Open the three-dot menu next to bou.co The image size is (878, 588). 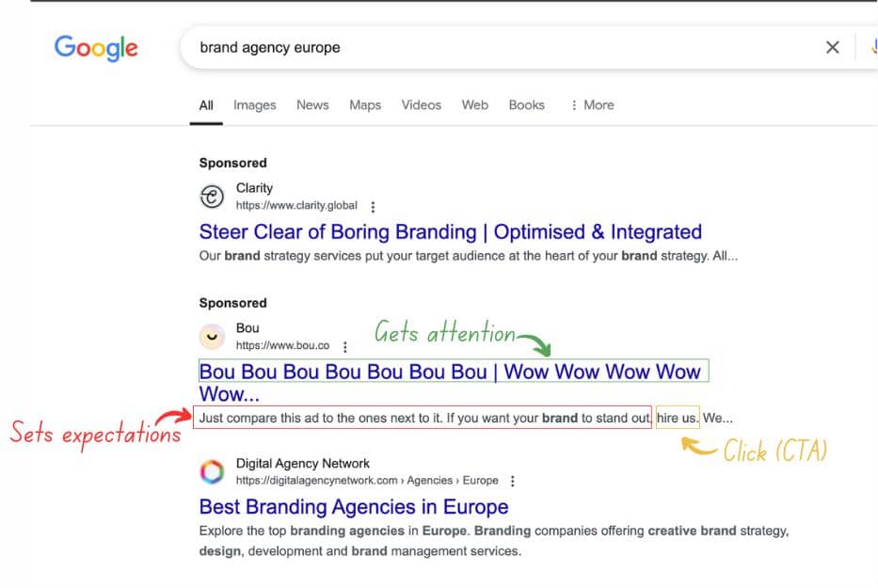(345, 346)
